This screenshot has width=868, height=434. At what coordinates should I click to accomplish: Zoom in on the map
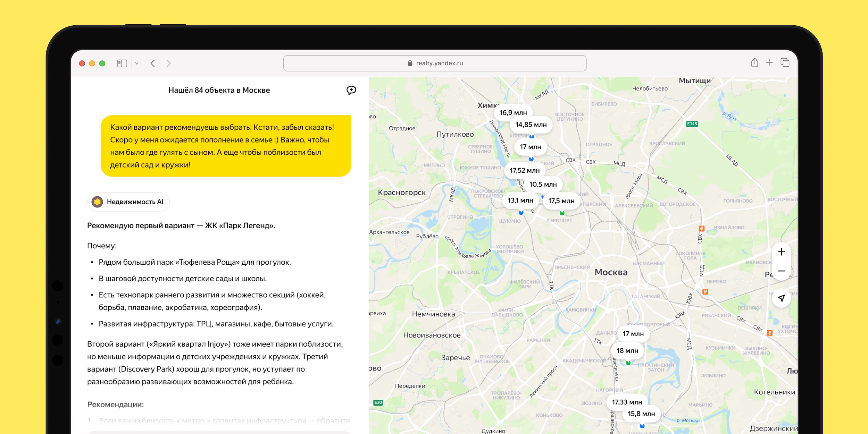click(781, 252)
